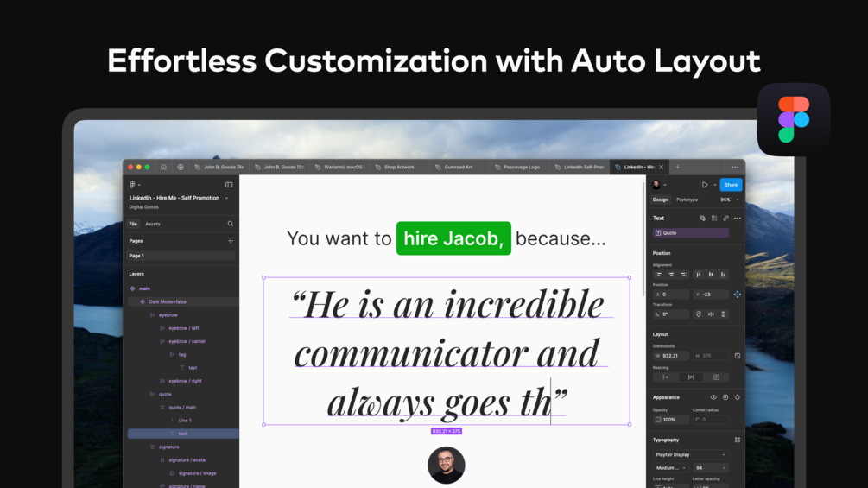Switch to Pascavage Logo tab
This screenshot has width=868, height=488.
tap(520, 167)
